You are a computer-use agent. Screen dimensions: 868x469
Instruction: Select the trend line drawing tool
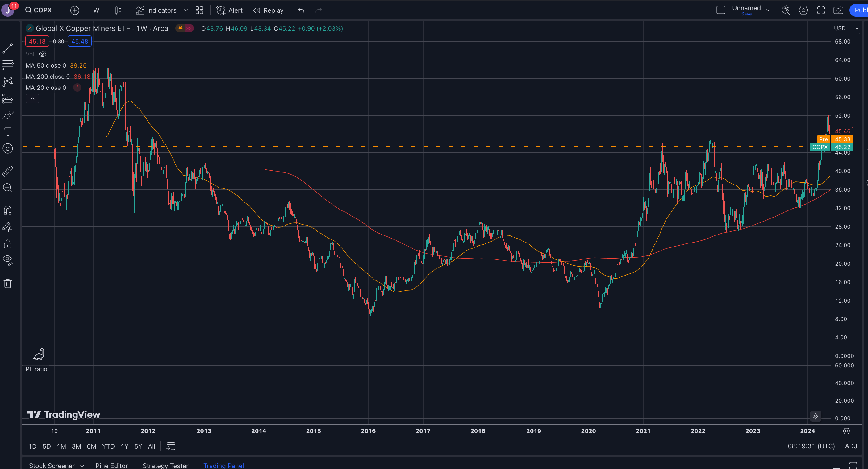pyautogui.click(x=8, y=48)
